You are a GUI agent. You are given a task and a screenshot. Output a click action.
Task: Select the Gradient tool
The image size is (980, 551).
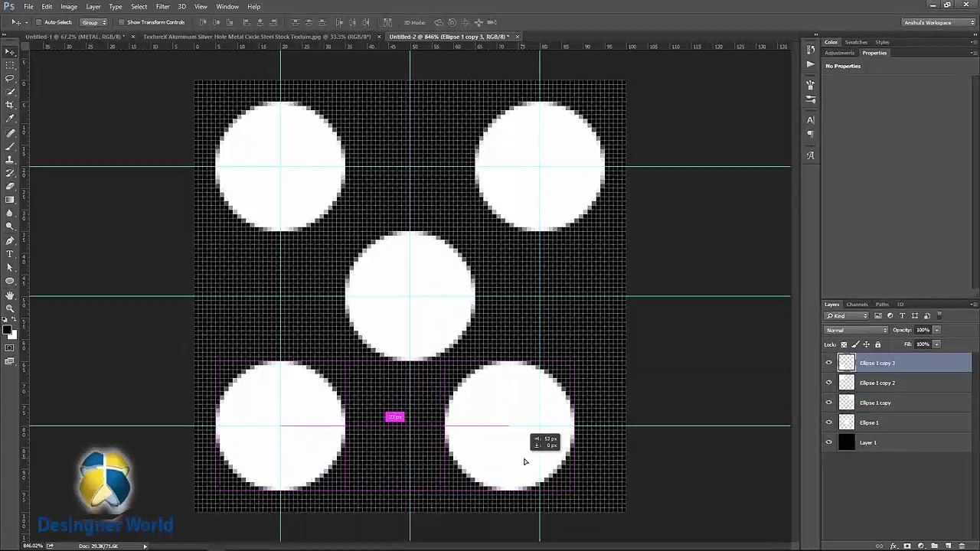(10, 200)
